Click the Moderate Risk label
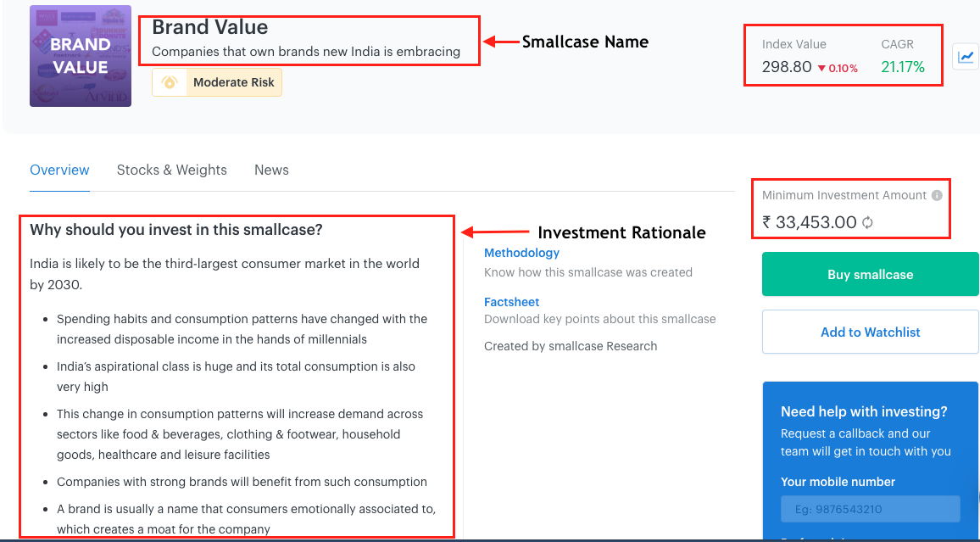 point(233,82)
